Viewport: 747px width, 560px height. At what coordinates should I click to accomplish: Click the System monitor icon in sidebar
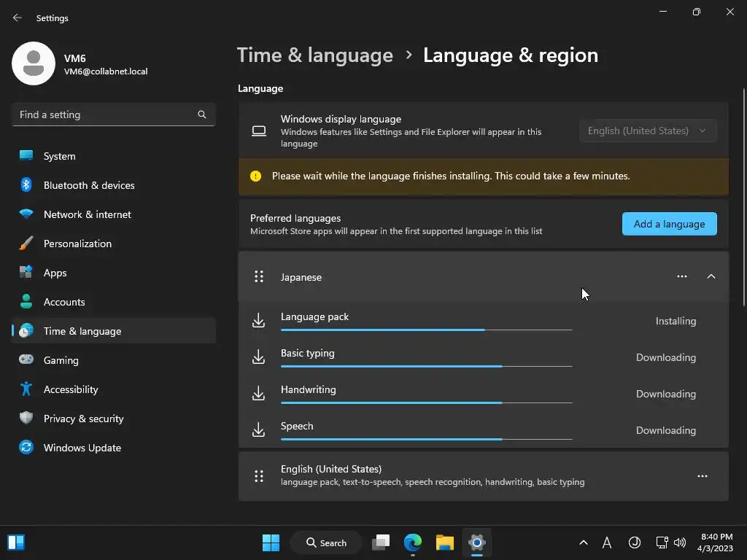[26, 156]
